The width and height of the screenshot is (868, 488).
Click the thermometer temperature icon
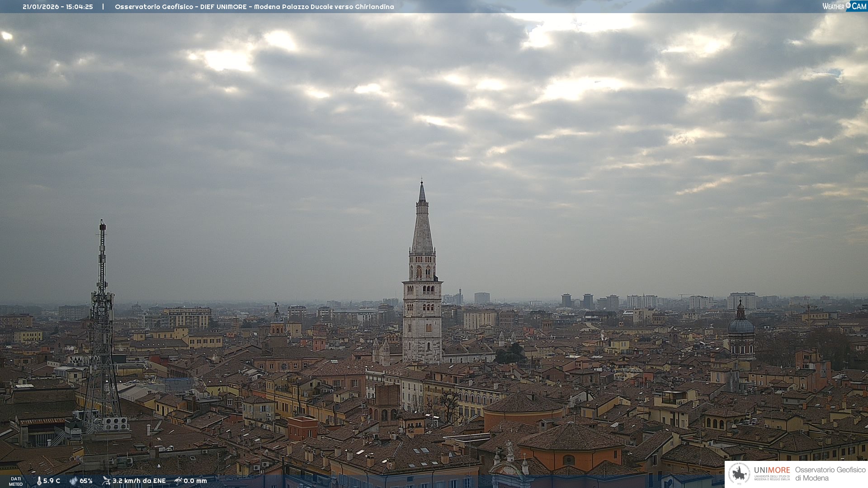(39, 481)
